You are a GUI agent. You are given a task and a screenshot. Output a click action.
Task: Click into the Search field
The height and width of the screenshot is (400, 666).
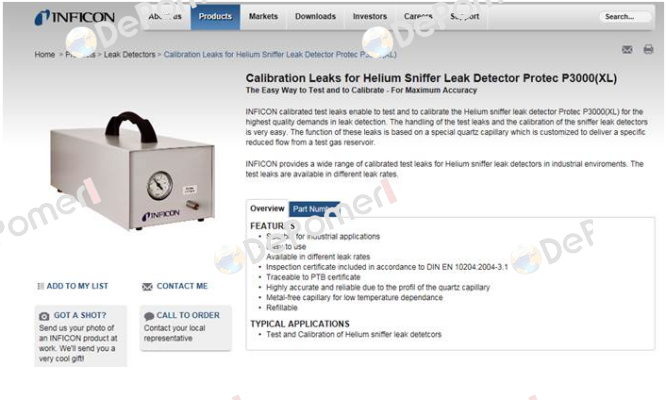tap(624, 17)
